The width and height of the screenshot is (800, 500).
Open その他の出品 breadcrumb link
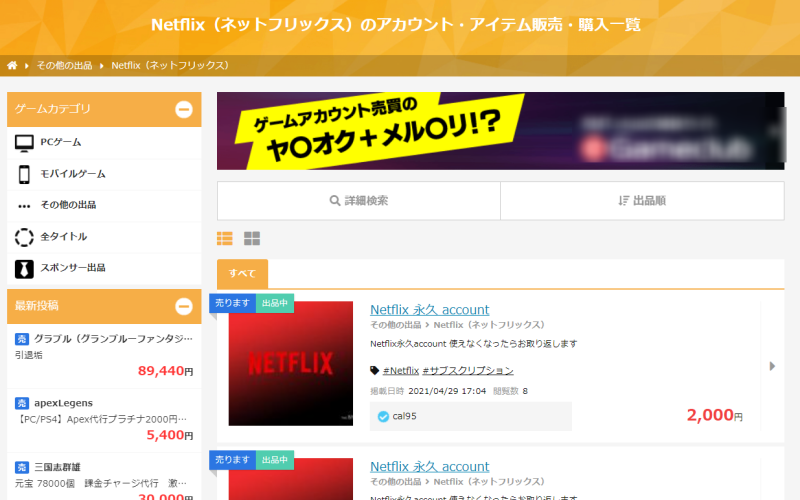click(64, 65)
